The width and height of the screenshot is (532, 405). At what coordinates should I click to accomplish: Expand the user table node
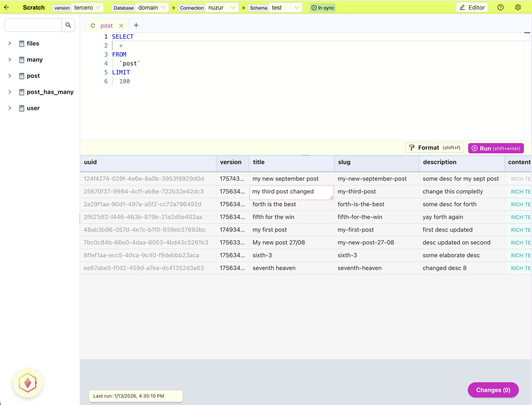pos(10,108)
